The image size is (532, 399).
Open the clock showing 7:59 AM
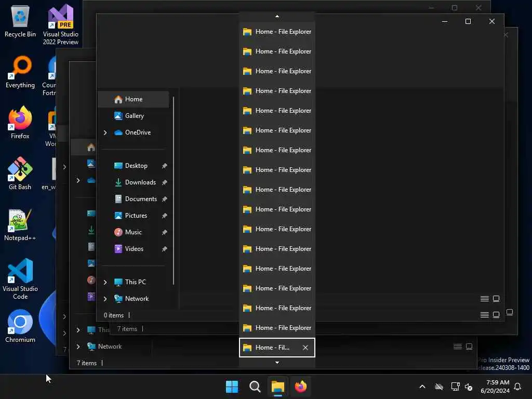(x=495, y=387)
